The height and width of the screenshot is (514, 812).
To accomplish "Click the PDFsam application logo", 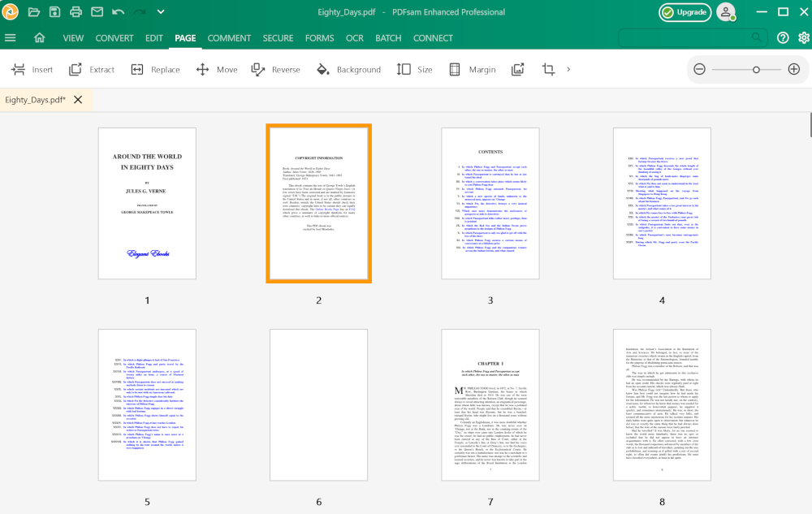I will [x=10, y=12].
